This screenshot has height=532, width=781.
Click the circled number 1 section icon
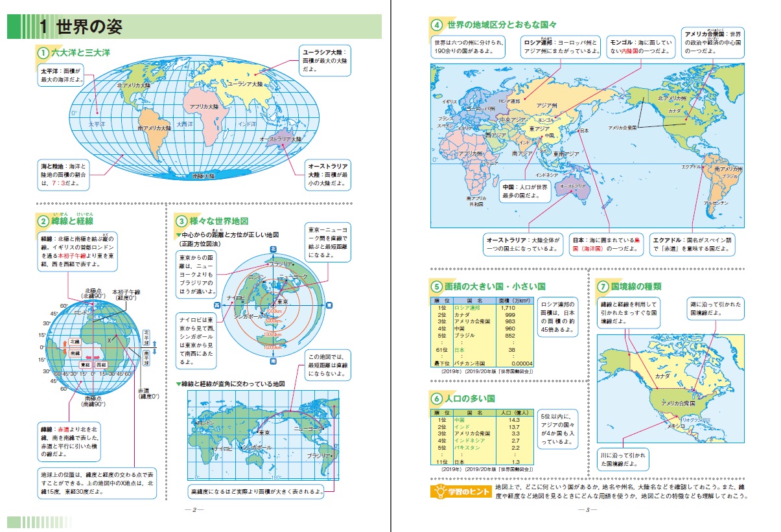43,52
